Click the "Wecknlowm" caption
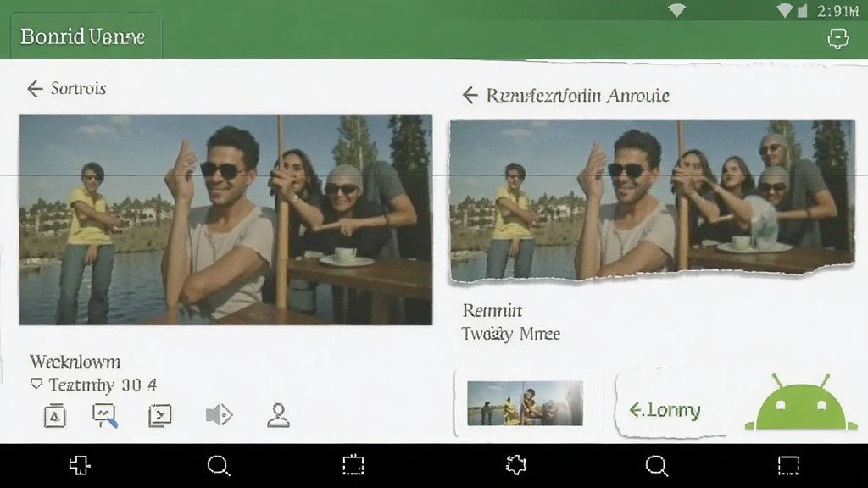The width and height of the screenshot is (868, 488). 75,362
